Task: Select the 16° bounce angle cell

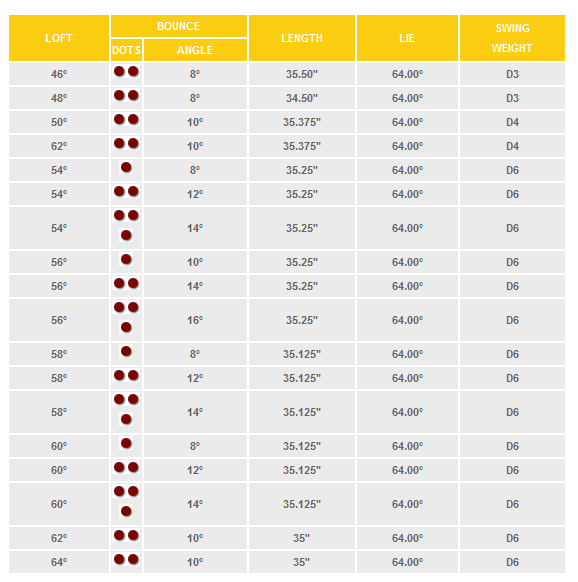Action: pos(195,320)
